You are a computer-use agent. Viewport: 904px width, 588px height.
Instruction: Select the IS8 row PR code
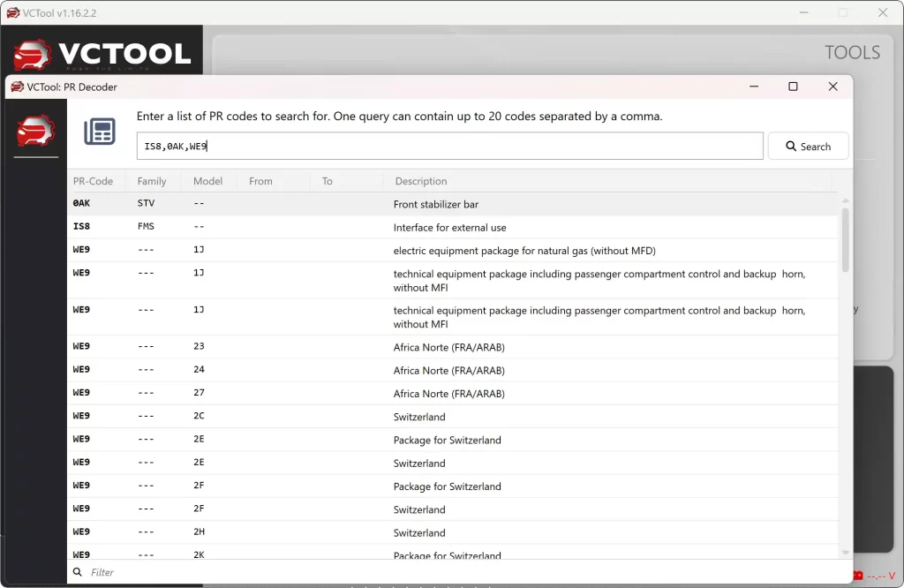[x=81, y=226]
